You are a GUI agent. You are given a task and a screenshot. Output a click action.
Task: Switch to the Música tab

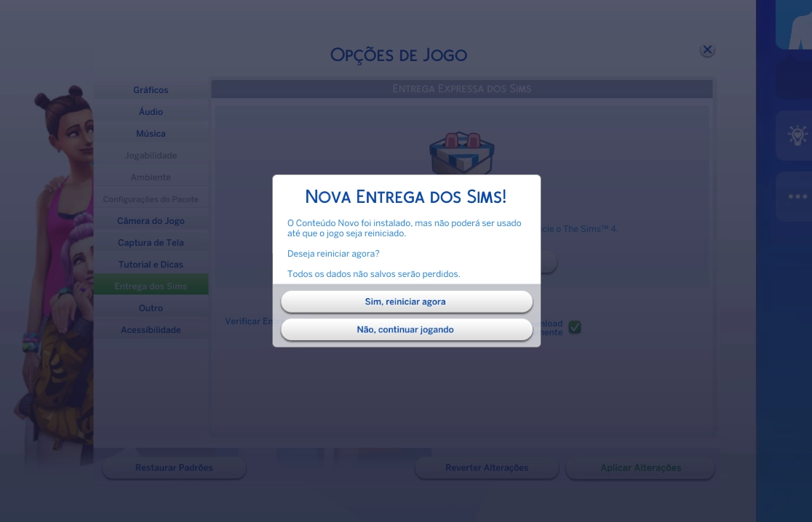pos(151,134)
